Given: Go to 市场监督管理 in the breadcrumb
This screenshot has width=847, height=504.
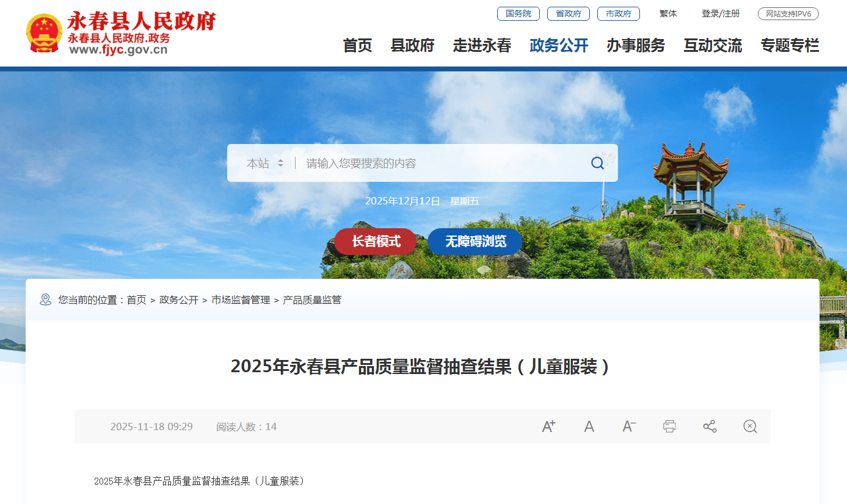Looking at the screenshot, I should [x=241, y=300].
